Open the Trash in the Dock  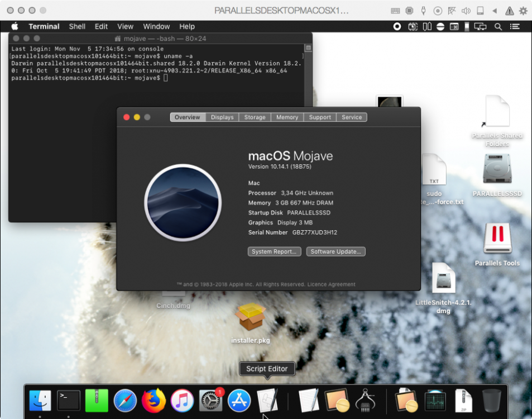pyautogui.click(x=492, y=401)
